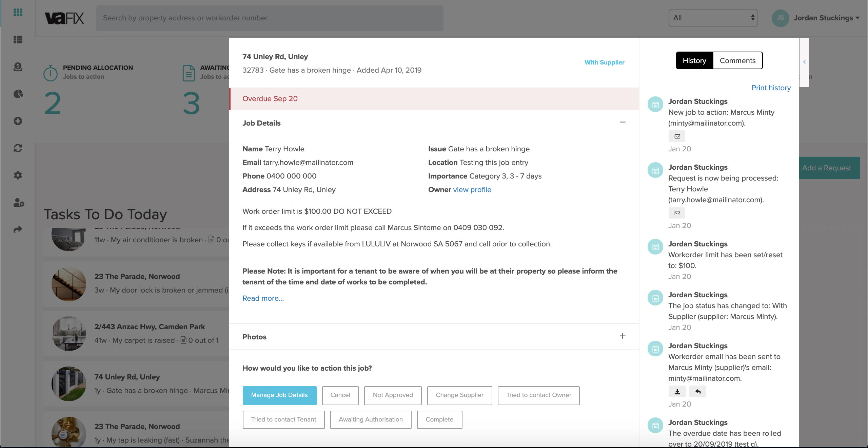Mark job as Not Approved
Screen dimensions: 868x448
coord(393,395)
